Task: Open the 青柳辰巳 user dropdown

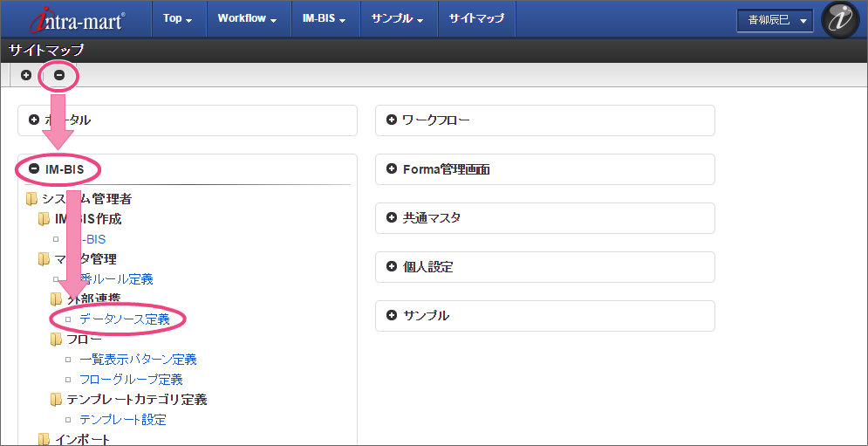Action: tap(775, 21)
